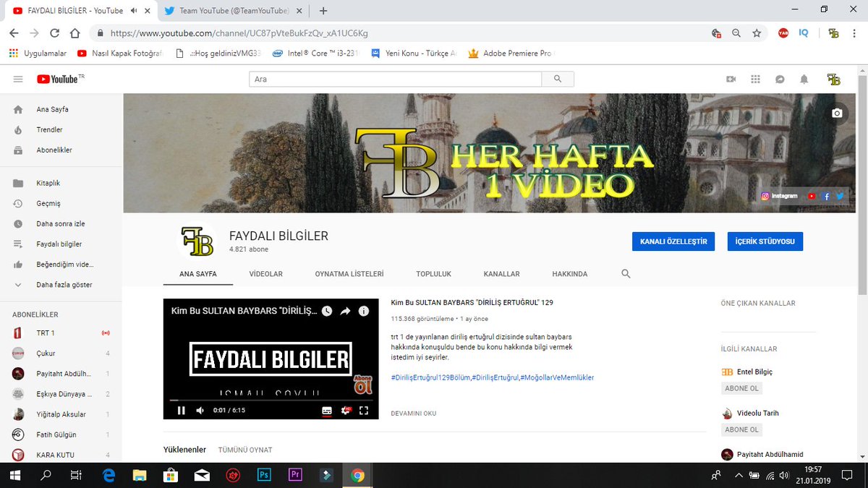Click the Ara search field

(x=395, y=79)
